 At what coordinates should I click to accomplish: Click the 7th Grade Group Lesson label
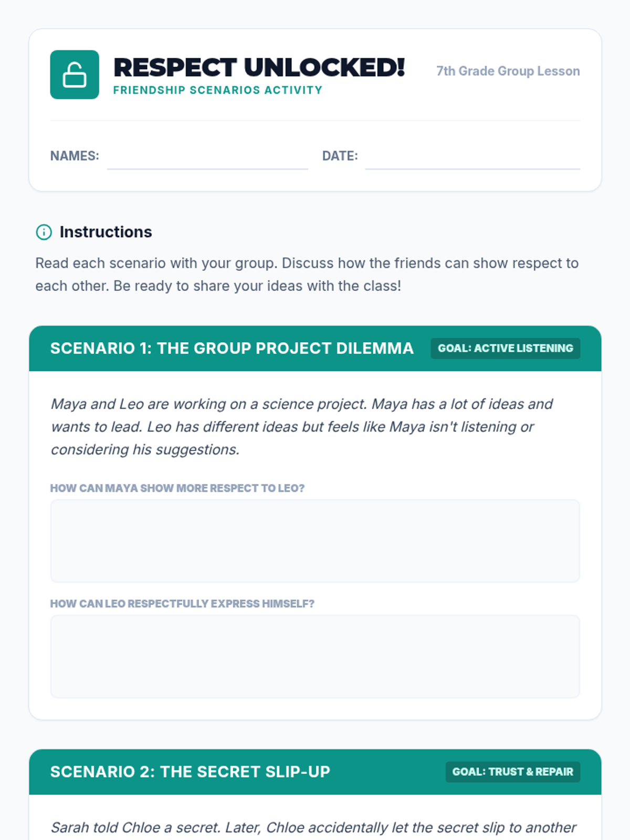[x=508, y=71]
